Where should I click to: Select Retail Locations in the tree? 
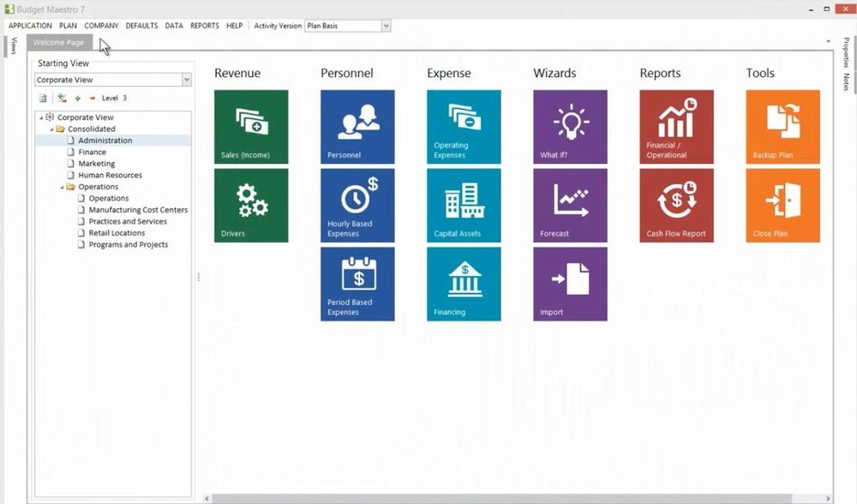(117, 233)
